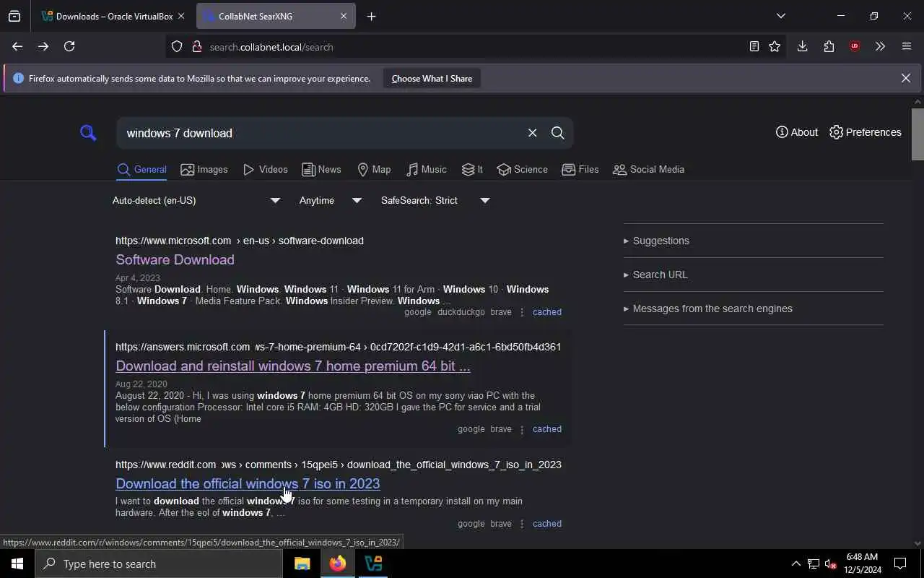Image resolution: width=924 pixels, height=578 pixels.
Task: Go back to previous page
Action: coord(17,46)
